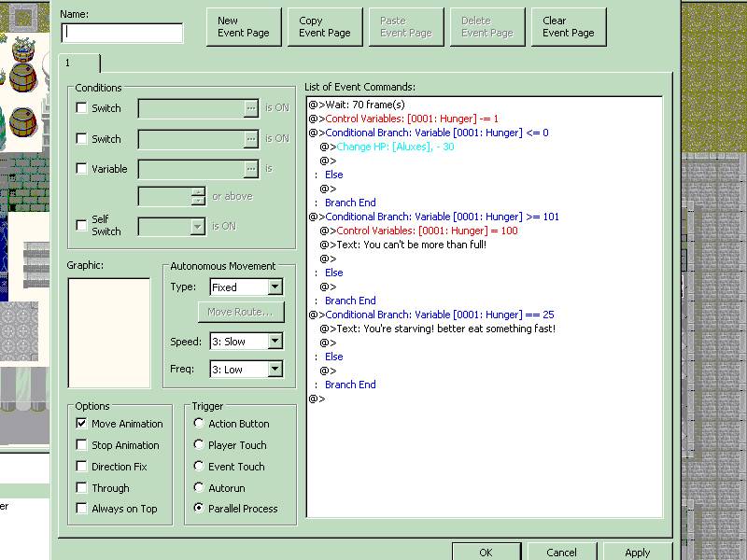Select the Autorun trigger
The width and height of the screenshot is (747, 560).
tap(199, 487)
